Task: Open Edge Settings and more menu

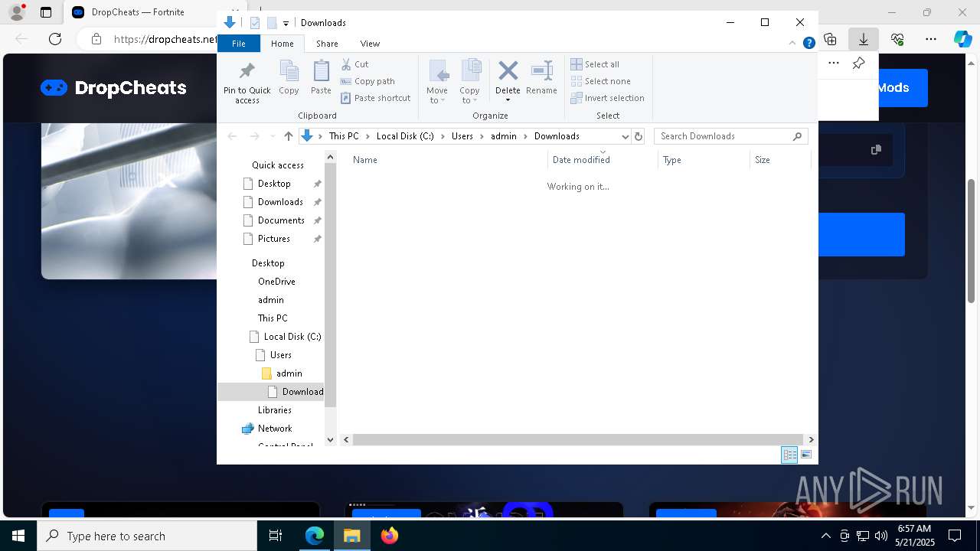Action: pyautogui.click(x=931, y=38)
